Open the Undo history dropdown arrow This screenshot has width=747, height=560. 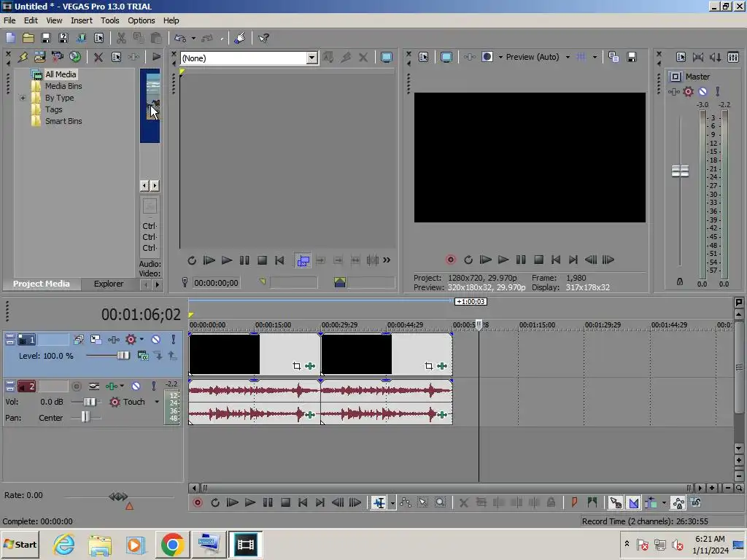pyautogui.click(x=193, y=38)
